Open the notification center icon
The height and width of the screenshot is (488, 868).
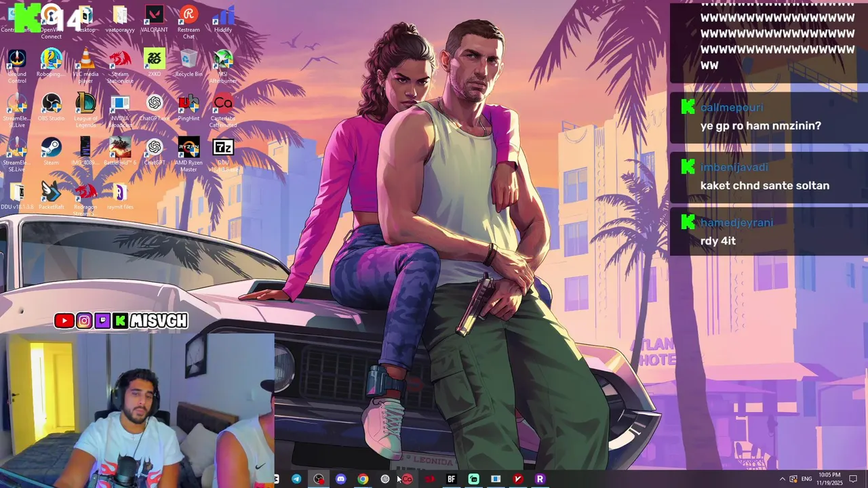(853, 479)
